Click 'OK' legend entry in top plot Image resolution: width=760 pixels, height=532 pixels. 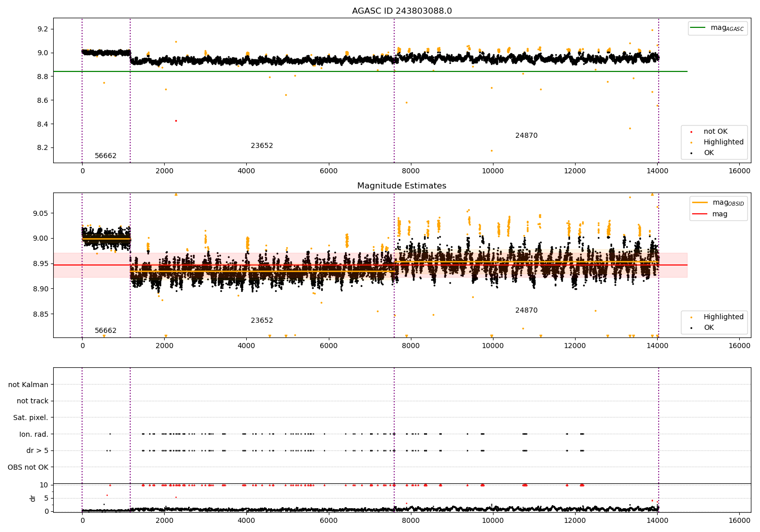(709, 153)
